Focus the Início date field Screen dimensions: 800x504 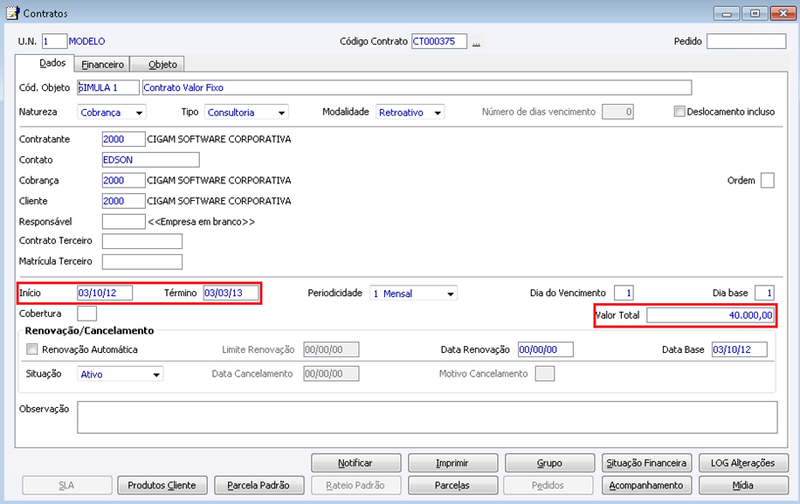coord(105,293)
